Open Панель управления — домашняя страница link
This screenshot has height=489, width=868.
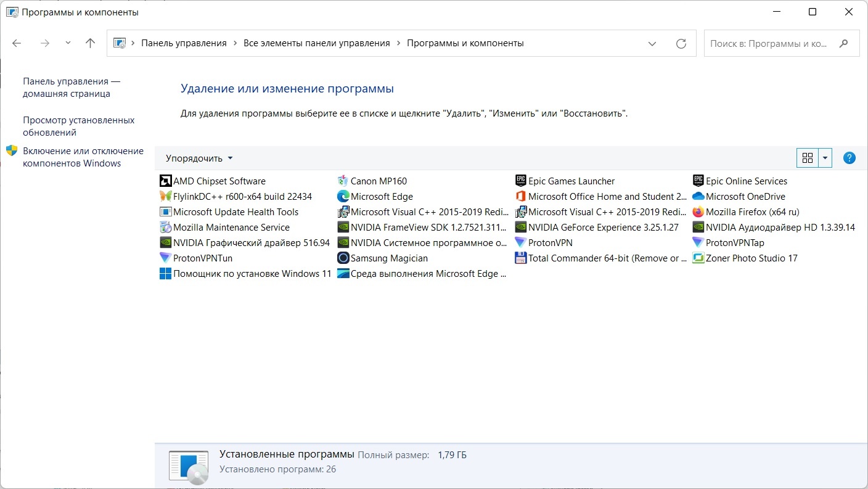click(x=72, y=88)
